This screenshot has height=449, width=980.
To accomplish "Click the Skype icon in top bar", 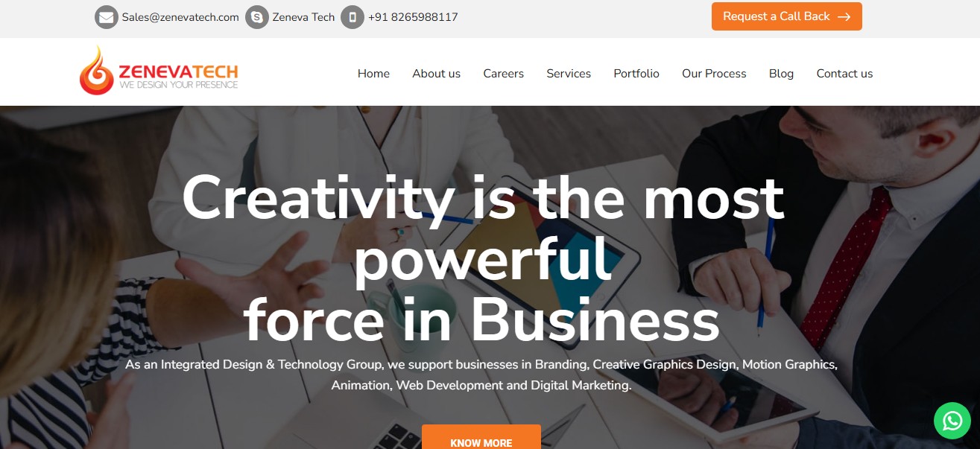I will (x=257, y=17).
